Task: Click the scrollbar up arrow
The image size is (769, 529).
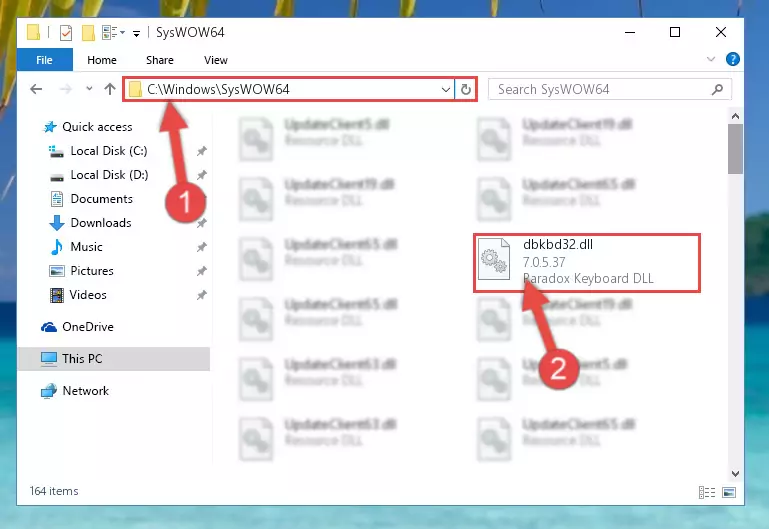Action: pyautogui.click(x=735, y=116)
